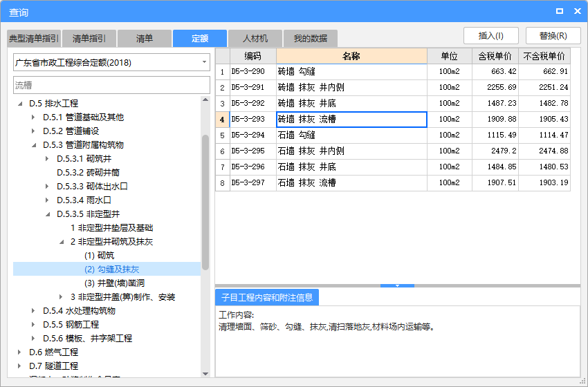The width and height of the screenshot is (588, 387).
Task: Click code cell D5-3-297
Action: (x=252, y=183)
